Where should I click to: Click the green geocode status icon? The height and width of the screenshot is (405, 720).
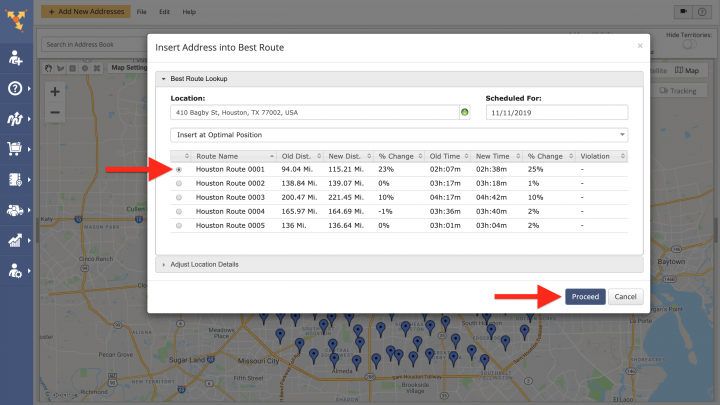tap(465, 113)
